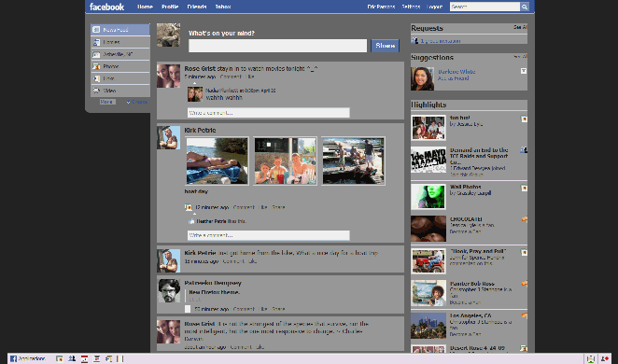This screenshot has width=618, height=364.
Task: Click photo album icon under boat day
Action: pyautogui.click(x=188, y=207)
